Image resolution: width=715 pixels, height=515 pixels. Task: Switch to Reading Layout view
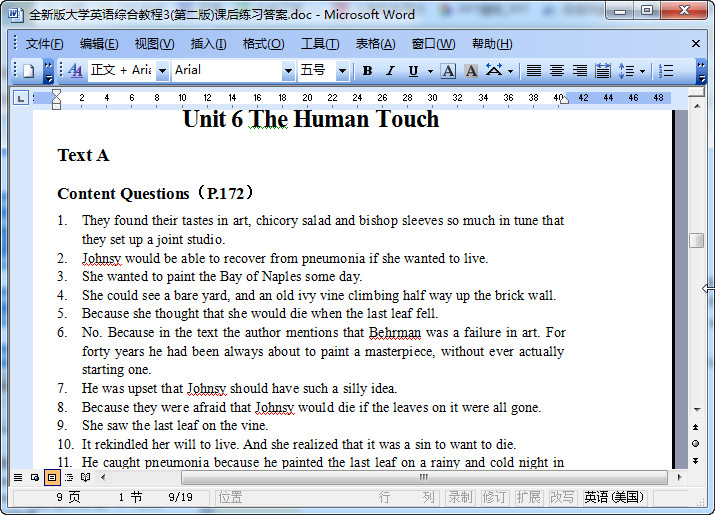[x=85, y=478]
